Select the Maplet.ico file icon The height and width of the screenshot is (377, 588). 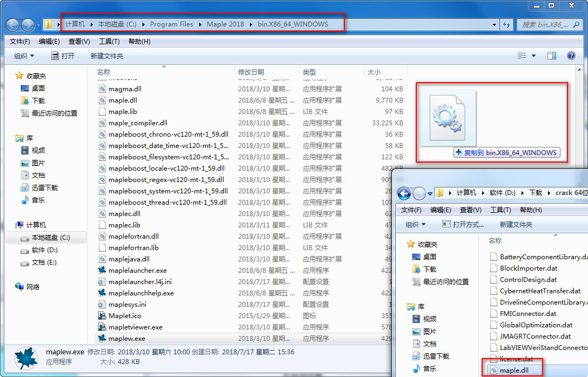pos(102,315)
